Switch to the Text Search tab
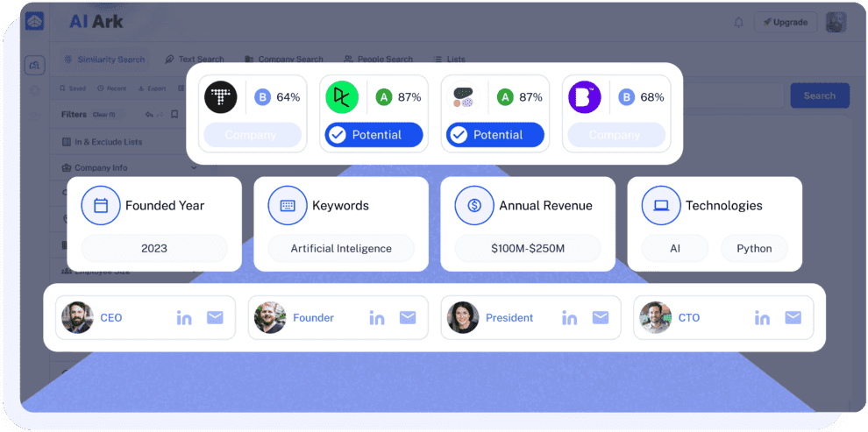 coord(195,60)
